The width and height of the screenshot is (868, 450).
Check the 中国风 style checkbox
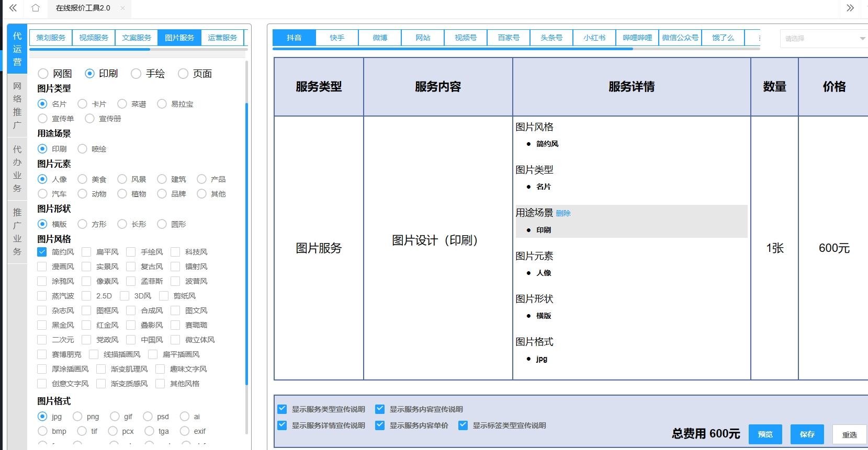coord(131,340)
